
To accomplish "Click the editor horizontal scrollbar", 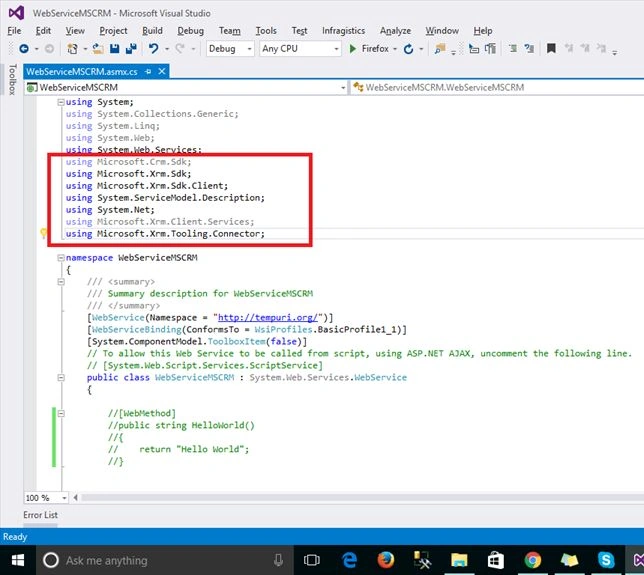I will click(x=363, y=498).
